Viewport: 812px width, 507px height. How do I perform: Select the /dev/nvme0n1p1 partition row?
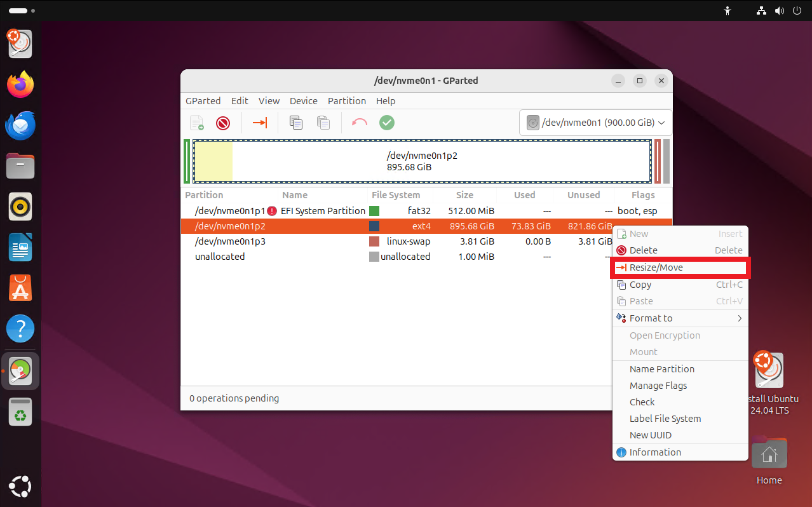(426, 211)
